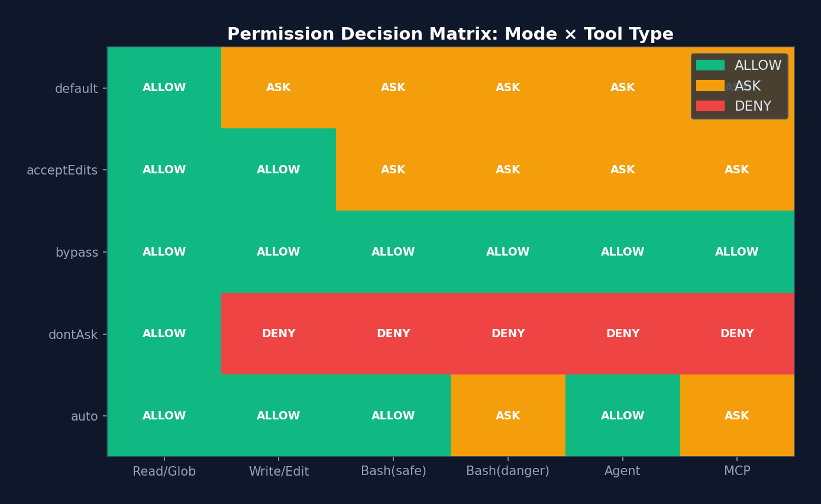Image resolution: width=821 pixels, height=504 pixels.
Task: Click the auto Agent ALLOW cell
Action: [622, 416]
